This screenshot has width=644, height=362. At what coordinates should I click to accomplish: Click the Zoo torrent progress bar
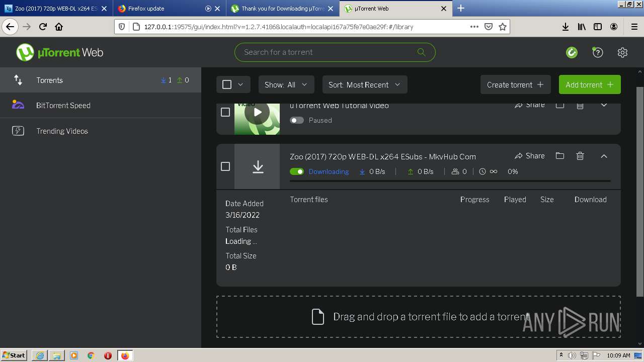(x=450, y=180)
